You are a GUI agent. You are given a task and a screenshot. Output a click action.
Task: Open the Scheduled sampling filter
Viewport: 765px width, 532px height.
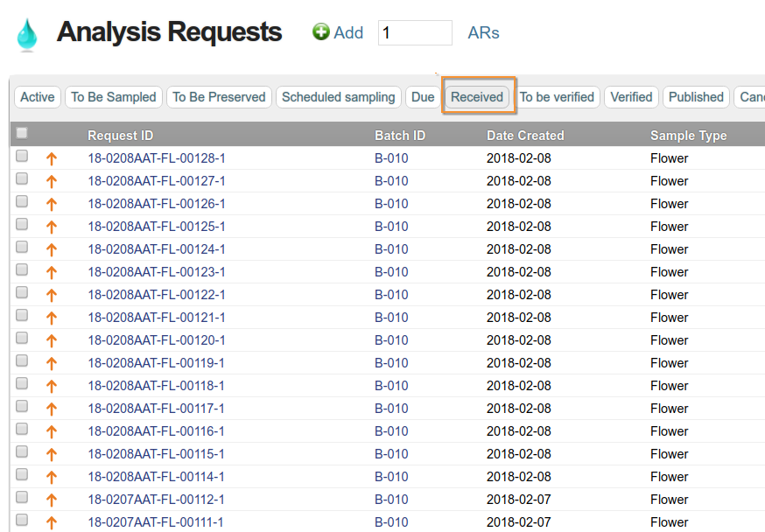pos(338,97)
